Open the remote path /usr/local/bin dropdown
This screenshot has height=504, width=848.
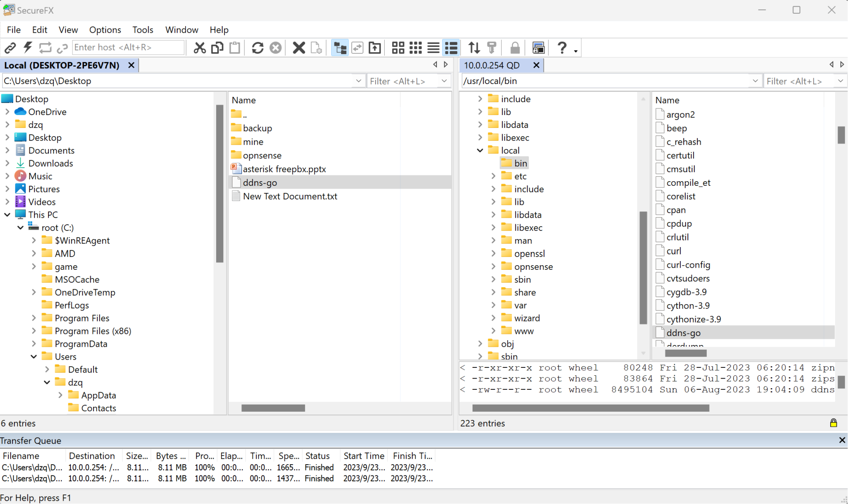coord(755,81)
